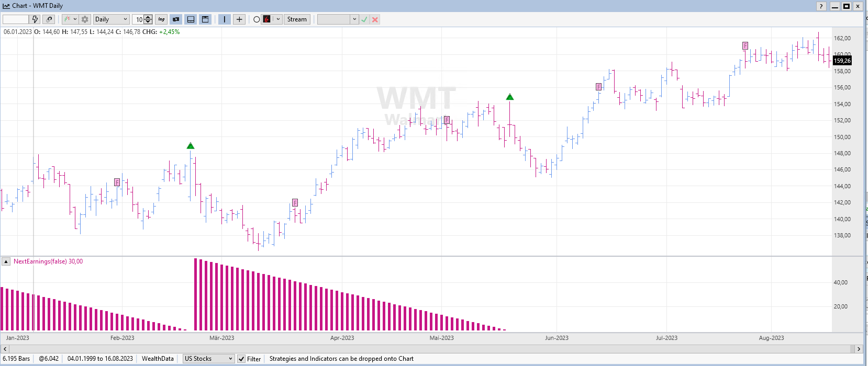Click the green checkmark apply icon

(364, 19)
